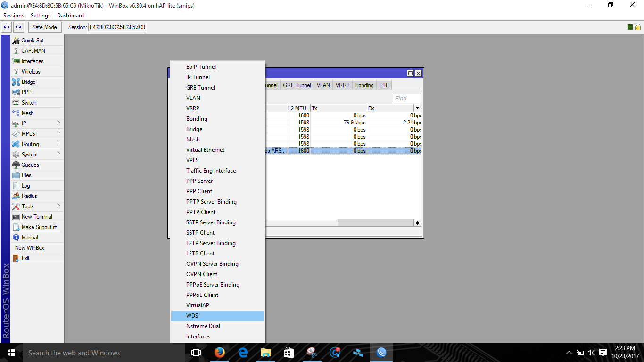
Task: Enable Safe Mode
Action: click(x=44, y=27)
